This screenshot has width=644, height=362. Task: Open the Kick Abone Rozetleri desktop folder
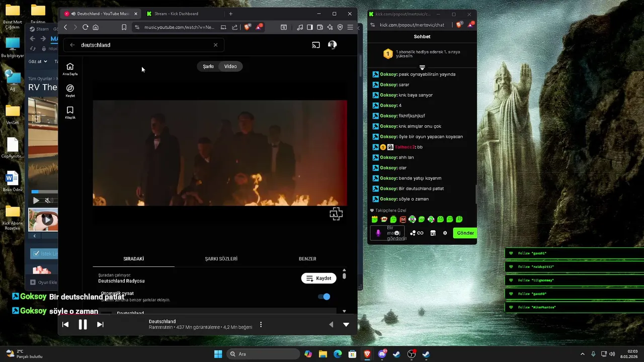pos(13,217)
